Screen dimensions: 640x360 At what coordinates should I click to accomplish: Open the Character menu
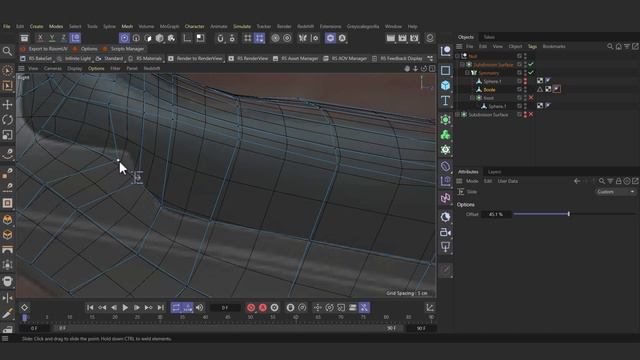tap(194, 26)
